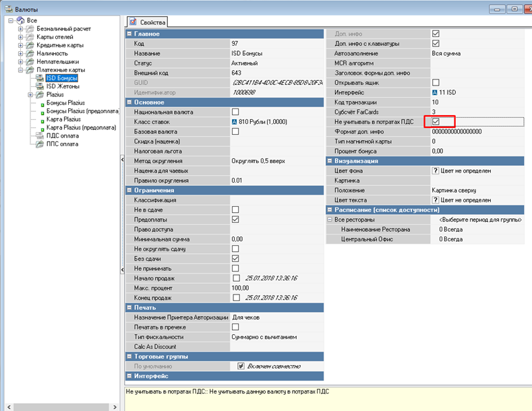Click the Все root home icon
The height and width of the screenshot is (411, 532).
tap(20, 21)
